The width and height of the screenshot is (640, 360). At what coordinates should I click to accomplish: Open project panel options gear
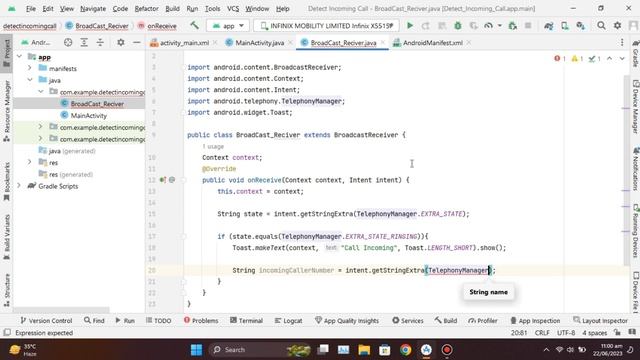point(121,42)
